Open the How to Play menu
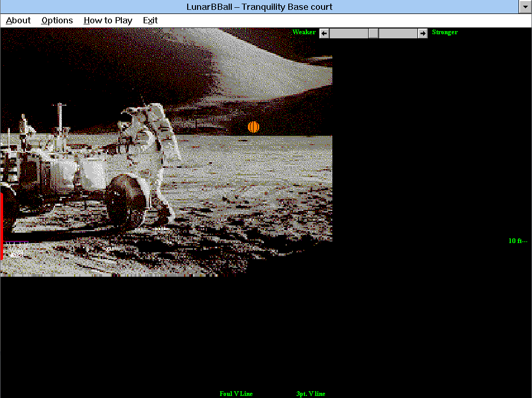Image resolution: width=532 pixels, height=398 pixels. coord(108,21)
